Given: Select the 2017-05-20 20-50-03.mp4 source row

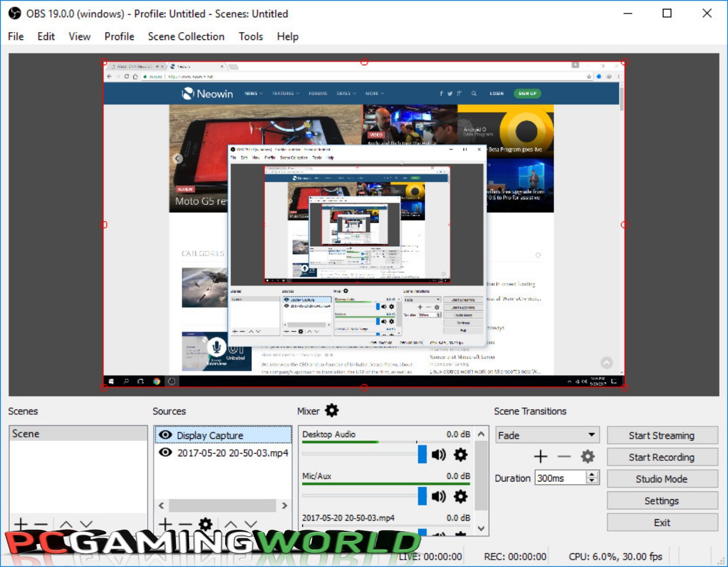Looking at the screenshot, I should pos(223,452).
